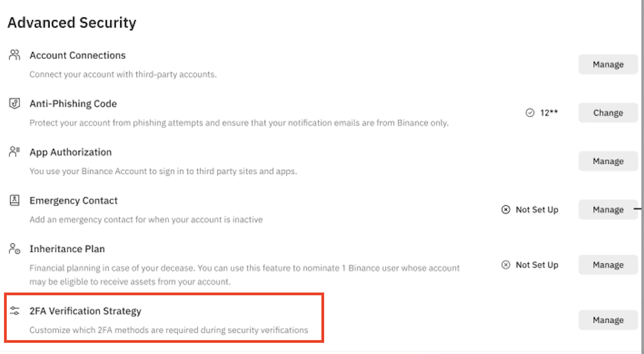Open Manage for App Authorization

pyautogui.click(x=608, y=161)
